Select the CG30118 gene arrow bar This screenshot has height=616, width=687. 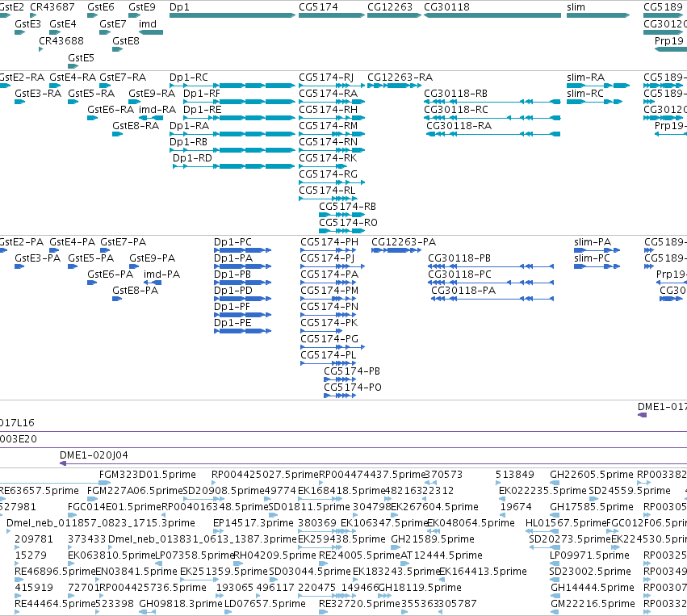tap(492, 15)
